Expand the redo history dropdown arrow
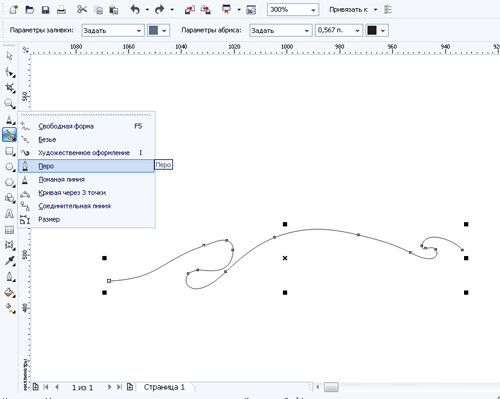 tap(172, 10)
